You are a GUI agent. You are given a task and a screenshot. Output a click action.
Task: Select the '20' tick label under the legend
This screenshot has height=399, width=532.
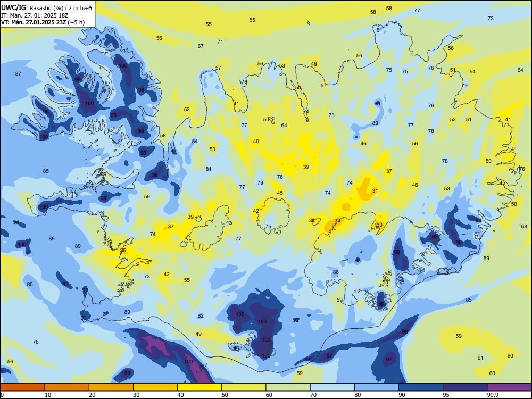coord(92,395)
